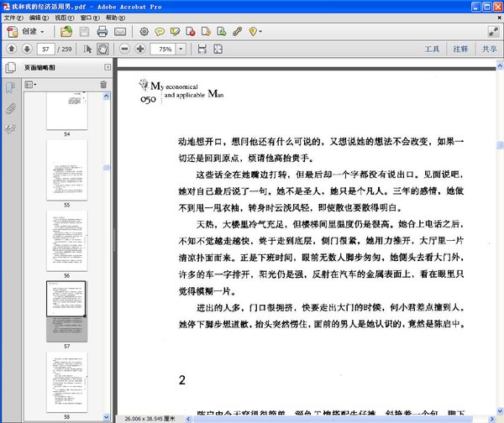Click thumbnail panel scrollbar thumb
This screenshot has width=504, height=423.
point(107,168)
